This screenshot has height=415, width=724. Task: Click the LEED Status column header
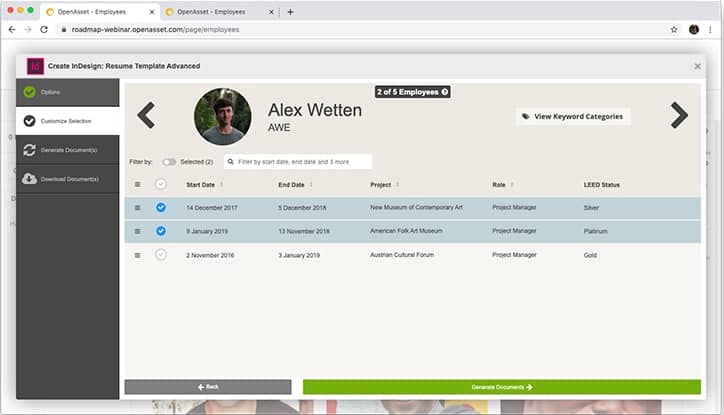pyautogui.click(x=601, y=185)
